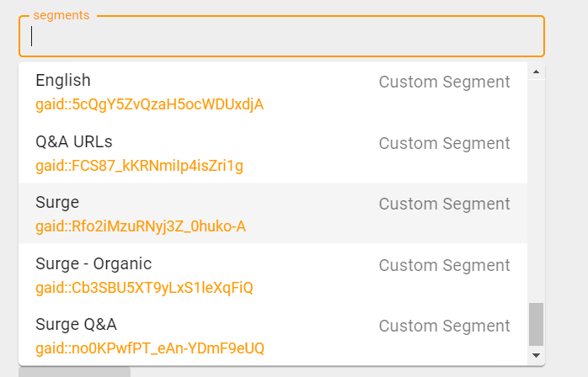Click the dropdown list scrollbar thumb
The width and height of the screenshot is (588, 377).
pos(536,324)
